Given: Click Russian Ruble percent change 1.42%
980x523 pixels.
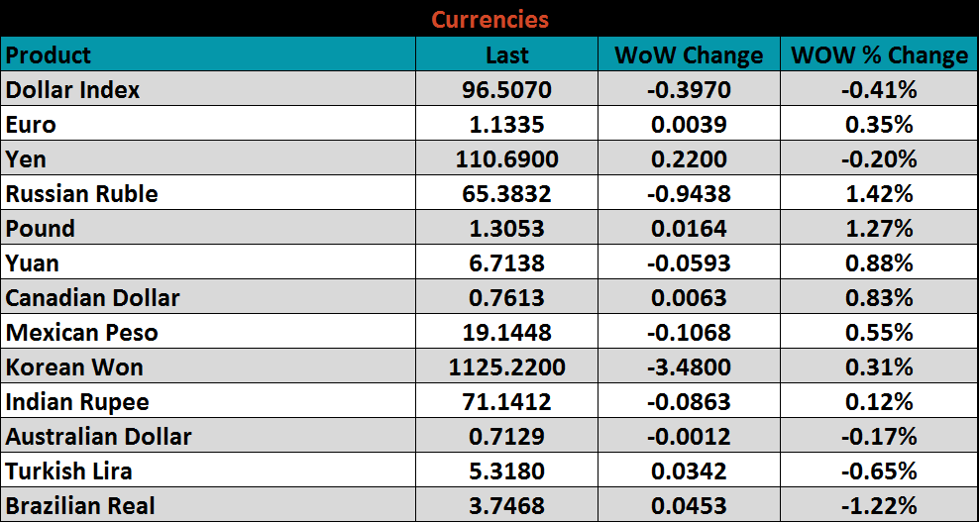Looking at the screenshot, I should (x=879, y=194).
